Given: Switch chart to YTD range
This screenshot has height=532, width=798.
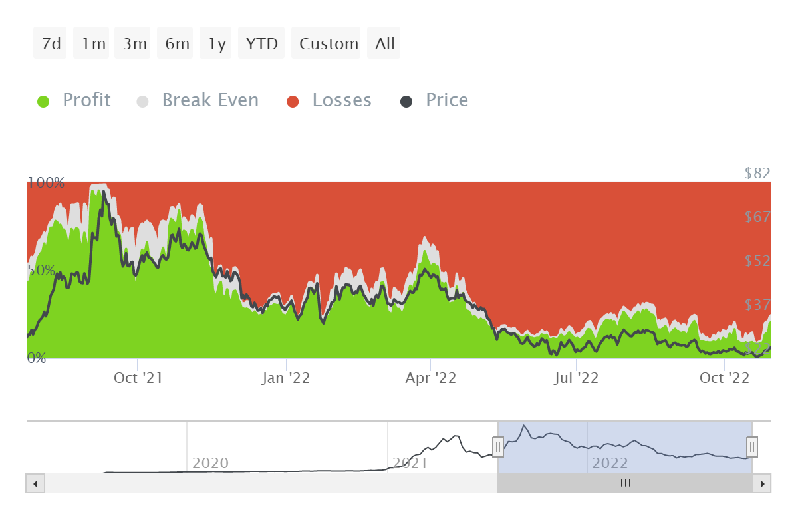Looking at the screenshot, I should 261,43.
